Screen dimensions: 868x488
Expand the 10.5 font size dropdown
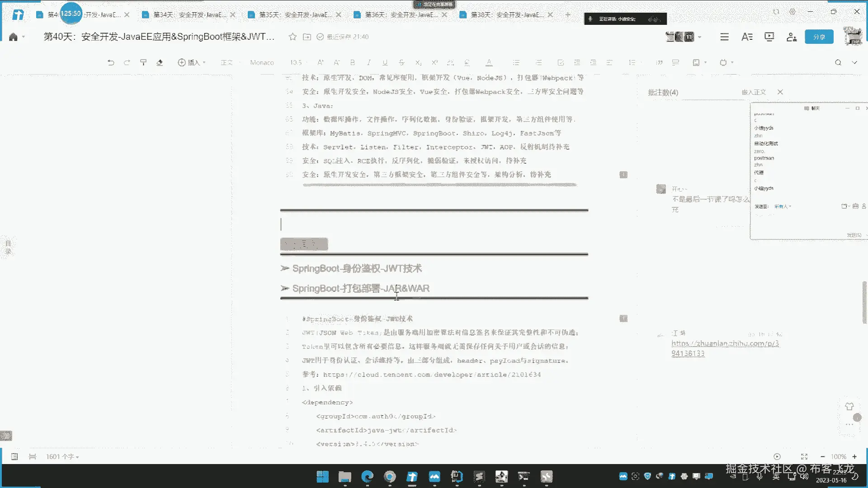tap(296, 62)
